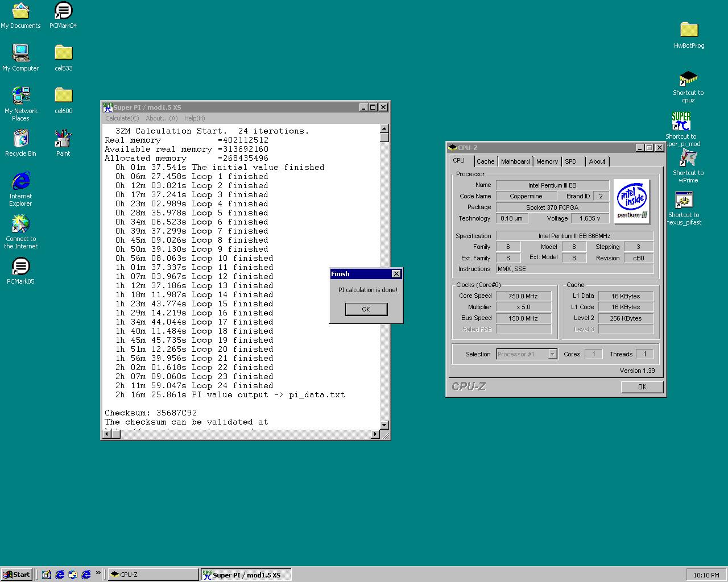
Task: Click Super PI title bar icon
Action: click(107, 107)
